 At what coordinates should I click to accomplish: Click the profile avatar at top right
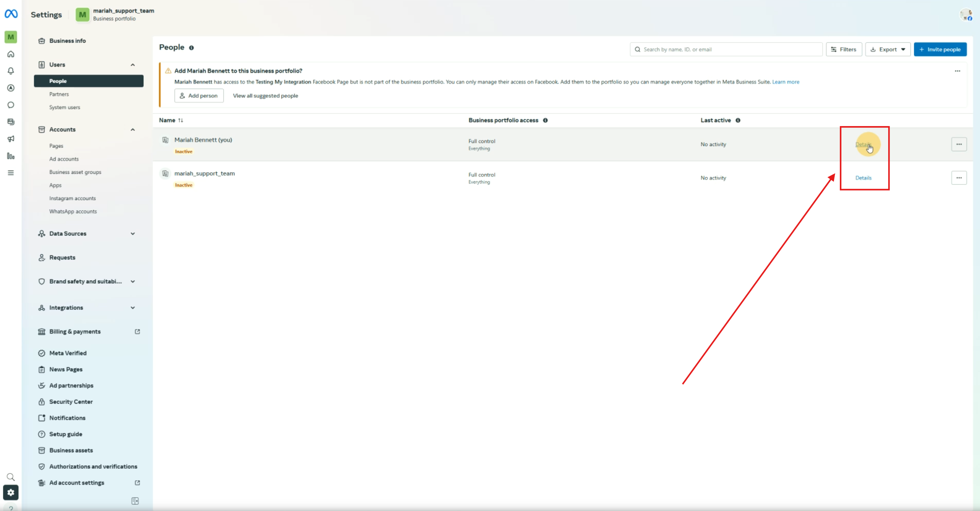pos(966,15)
